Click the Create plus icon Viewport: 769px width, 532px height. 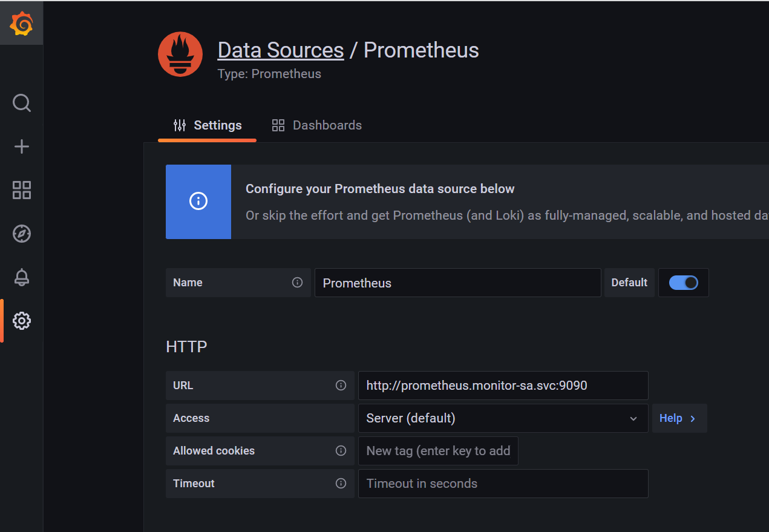click(22, 146)
